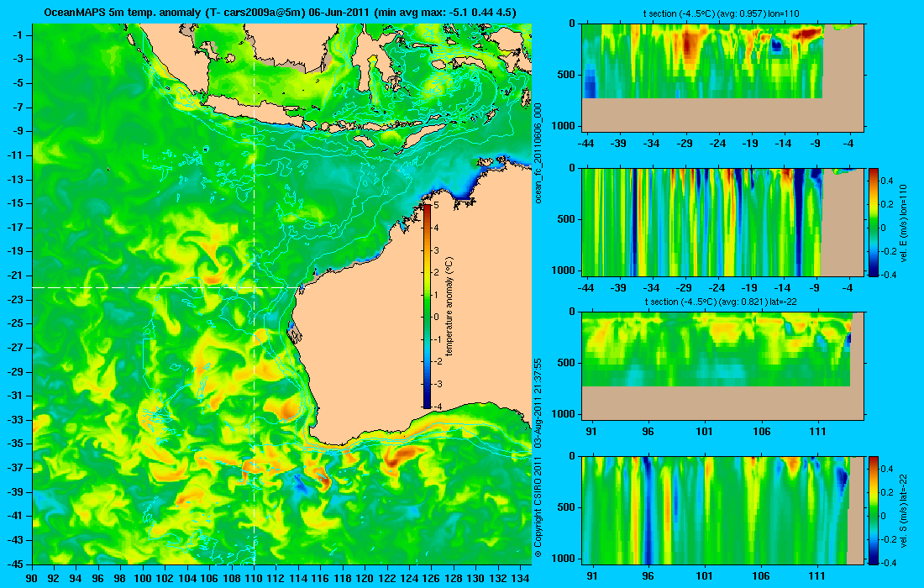Image resolution: width=924 pixels, height=588 pixels.
Task: Click latitude tick -21 on main map axis
Action: point(14,276)
